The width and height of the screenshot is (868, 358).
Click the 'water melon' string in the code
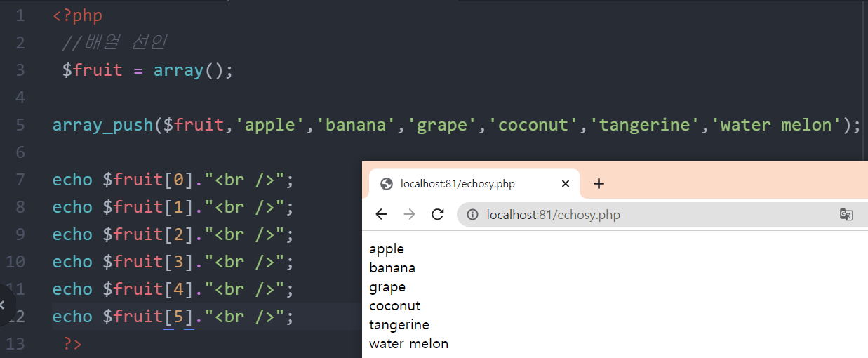(775, 125)
